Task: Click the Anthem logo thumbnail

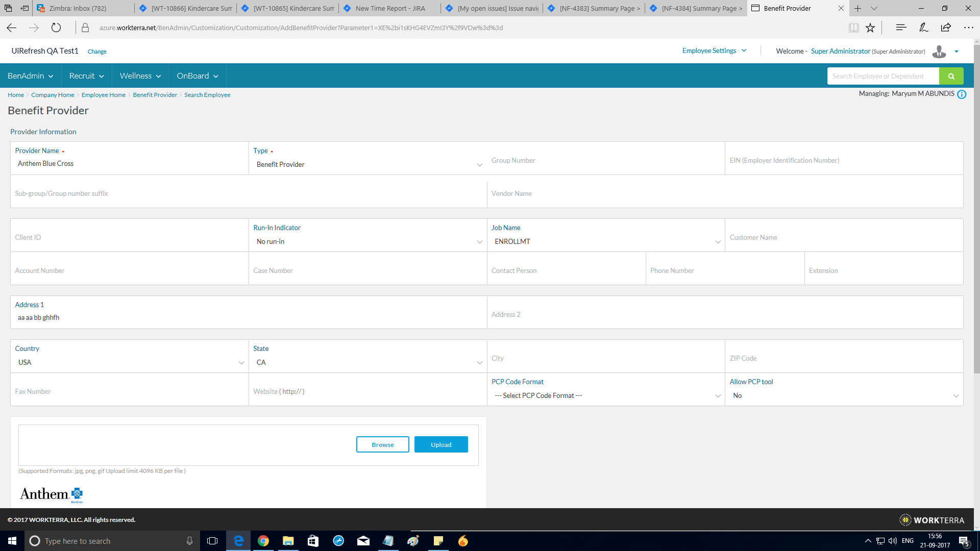Action: pyautogui.click(x=51, y=494)
